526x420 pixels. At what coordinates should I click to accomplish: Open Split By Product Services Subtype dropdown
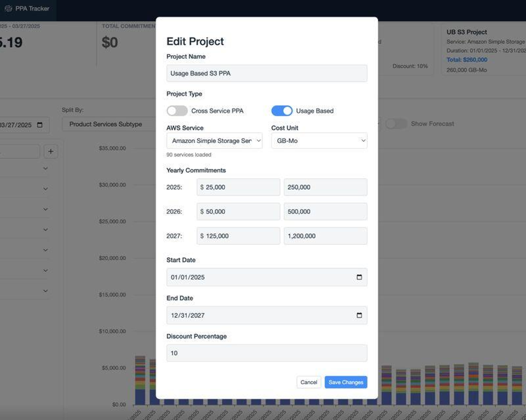coord(109,124)
